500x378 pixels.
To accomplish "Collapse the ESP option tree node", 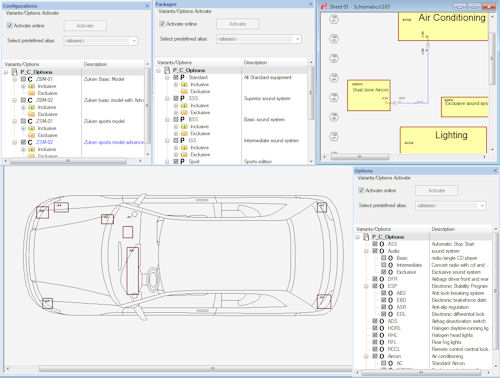I will pos(366,286).
